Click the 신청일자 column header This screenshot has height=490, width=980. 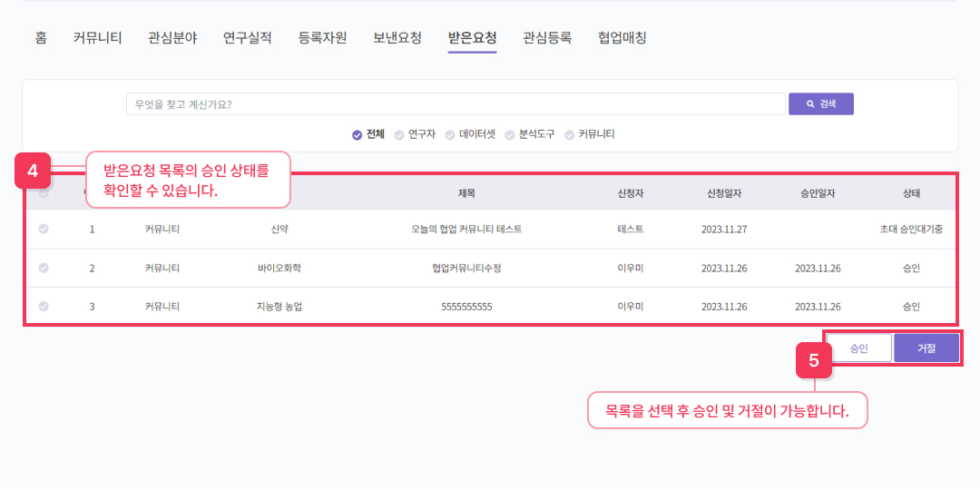click(x=724, y=194)
